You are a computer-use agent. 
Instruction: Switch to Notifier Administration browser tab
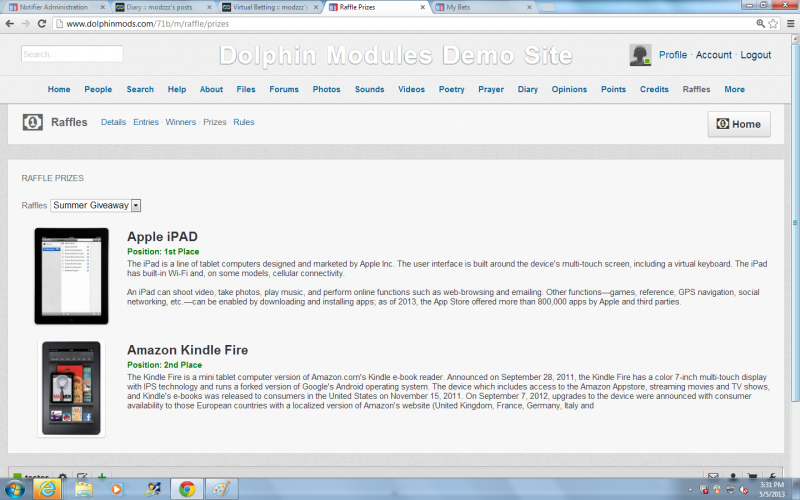[x=54, y=7]
